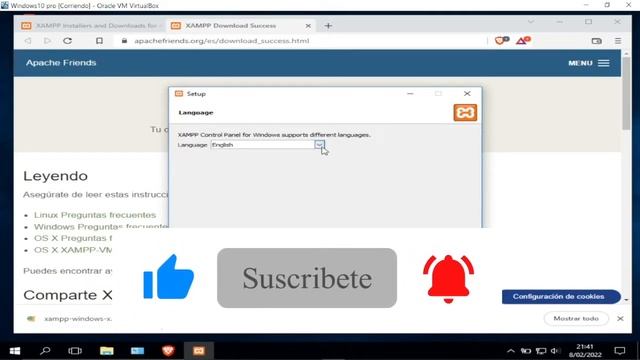This screenshot has height=360, width=640.
Task: Open taskbar search
Action: [x=45, y=351]
